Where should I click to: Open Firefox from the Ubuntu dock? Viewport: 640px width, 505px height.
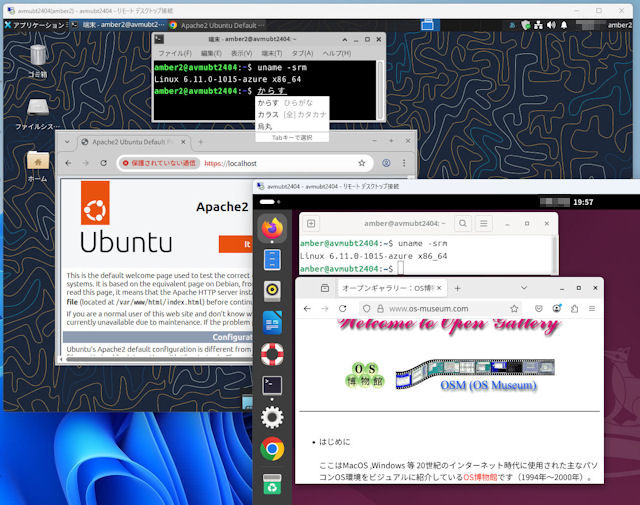tap(272, 228)
